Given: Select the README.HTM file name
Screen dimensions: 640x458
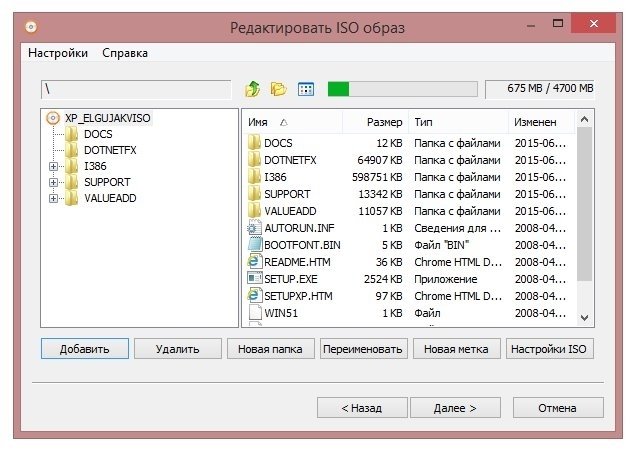Looking at the screenshot, I should click(x=297, y=262).
